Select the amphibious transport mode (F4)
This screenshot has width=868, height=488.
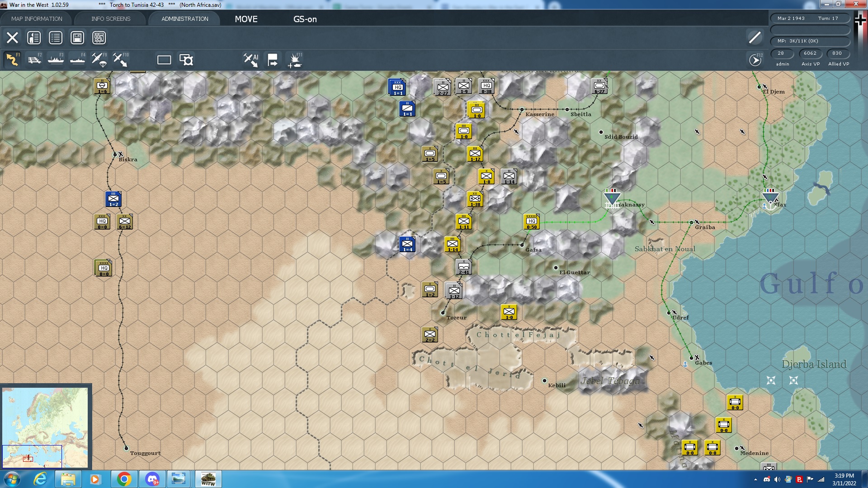click(77, 60)
